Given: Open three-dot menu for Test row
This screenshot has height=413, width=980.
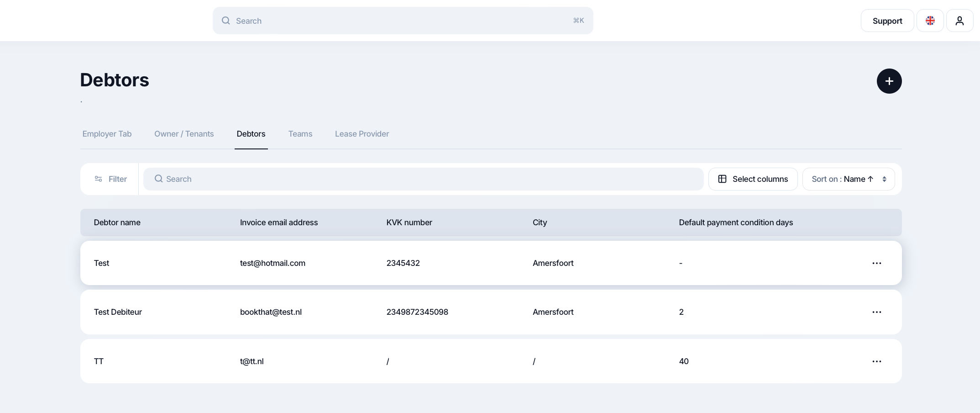Looking at the screenshot, I should 876,263.
